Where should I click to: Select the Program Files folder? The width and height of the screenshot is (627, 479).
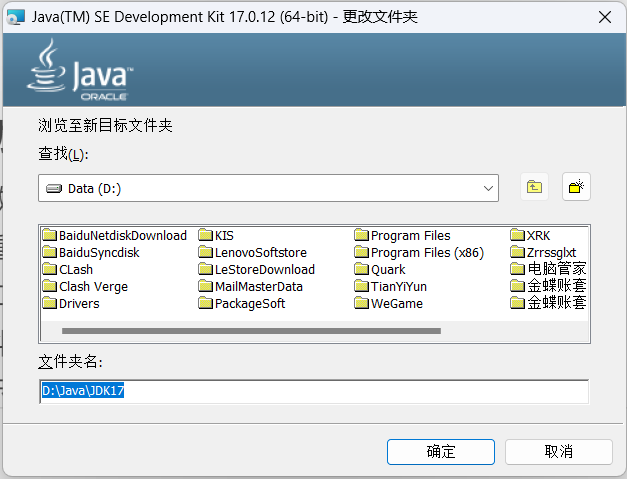pyautogui.click(x=403, y=236)
